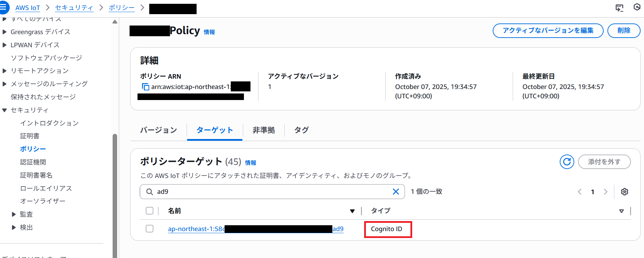This screenshot has height=258, width=644.
Task: Click the 1 個の一致 result count
Action: pos(426,192)
